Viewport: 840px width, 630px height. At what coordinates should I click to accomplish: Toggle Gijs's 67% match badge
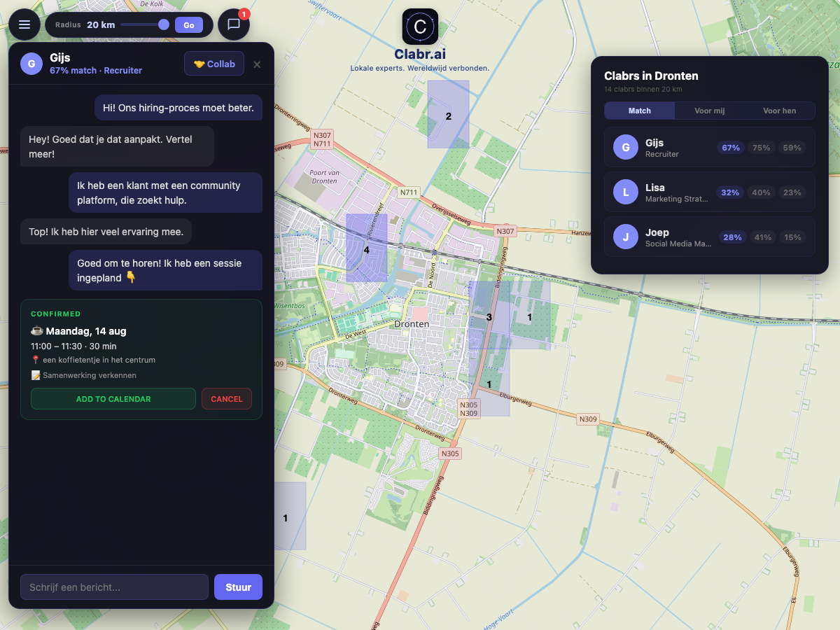[729, 148]
